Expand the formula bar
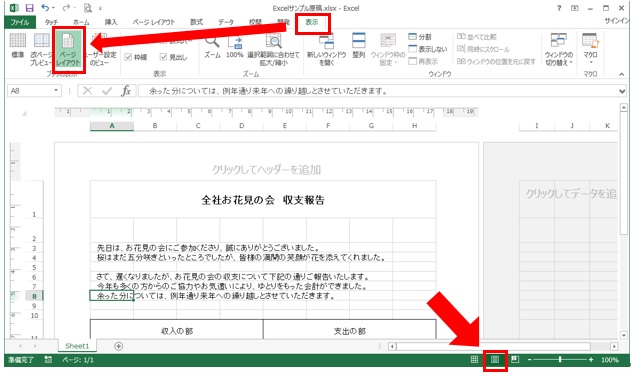631x374 pixels. coord(622,91)
